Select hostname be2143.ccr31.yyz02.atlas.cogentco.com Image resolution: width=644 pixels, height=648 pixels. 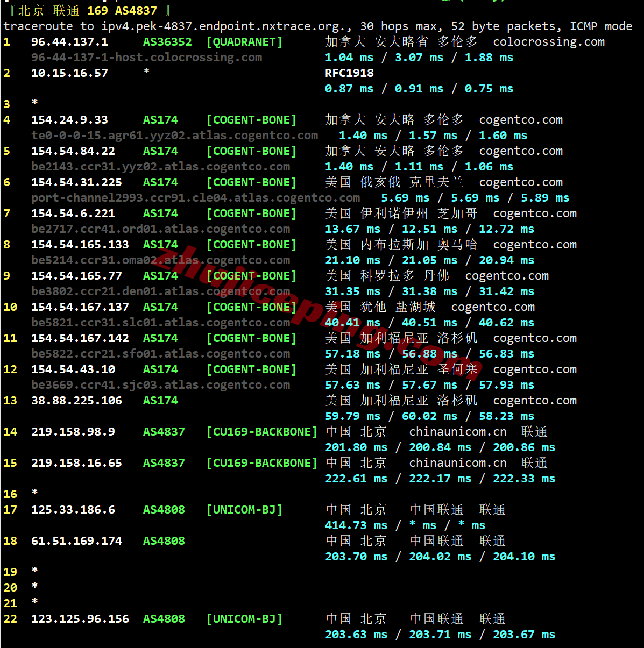pyautogui.click(x=161, y=167)
